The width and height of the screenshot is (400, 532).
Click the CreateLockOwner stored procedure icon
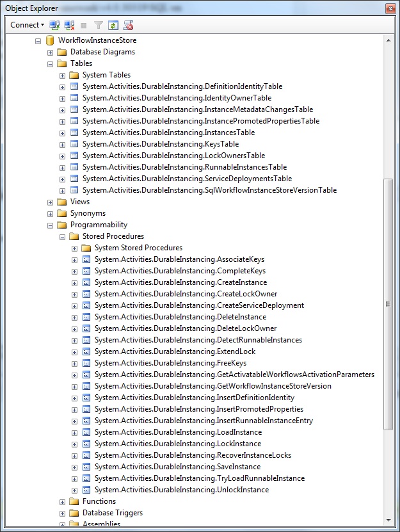click(86, 294)
